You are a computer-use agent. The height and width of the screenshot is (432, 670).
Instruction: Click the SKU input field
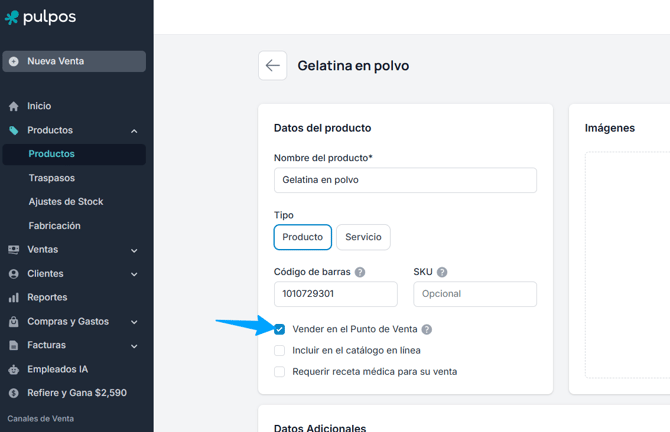[x=475, y=294]
